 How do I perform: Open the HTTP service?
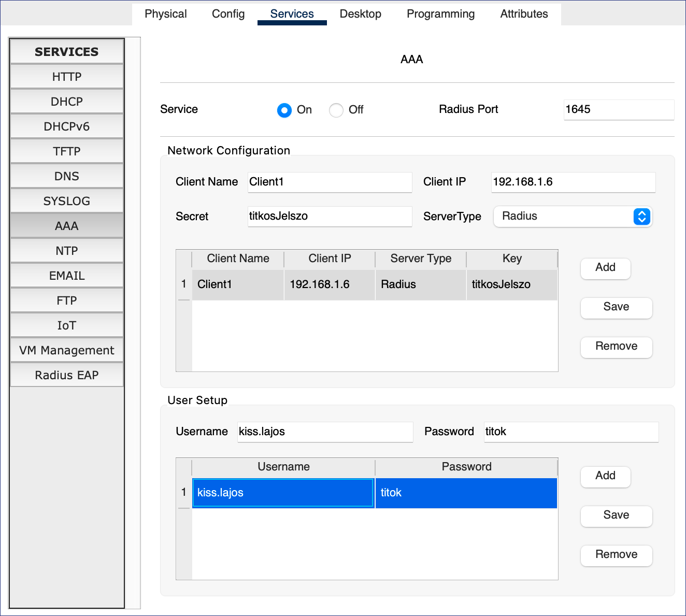coord(67,77)
